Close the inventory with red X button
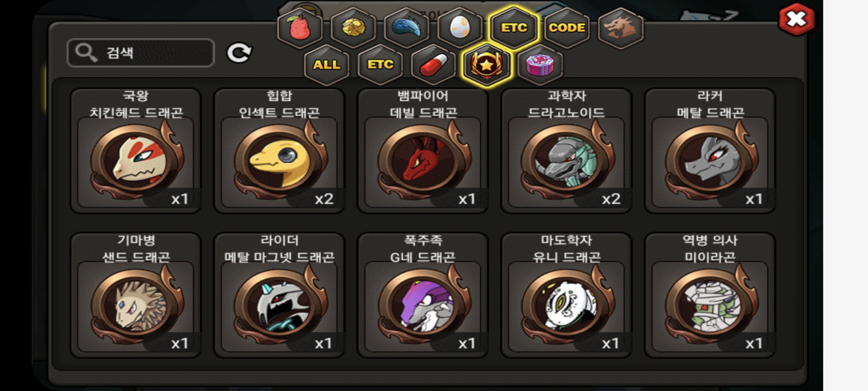The width and height of the screenshot is (868, 391). coord(797,20)
